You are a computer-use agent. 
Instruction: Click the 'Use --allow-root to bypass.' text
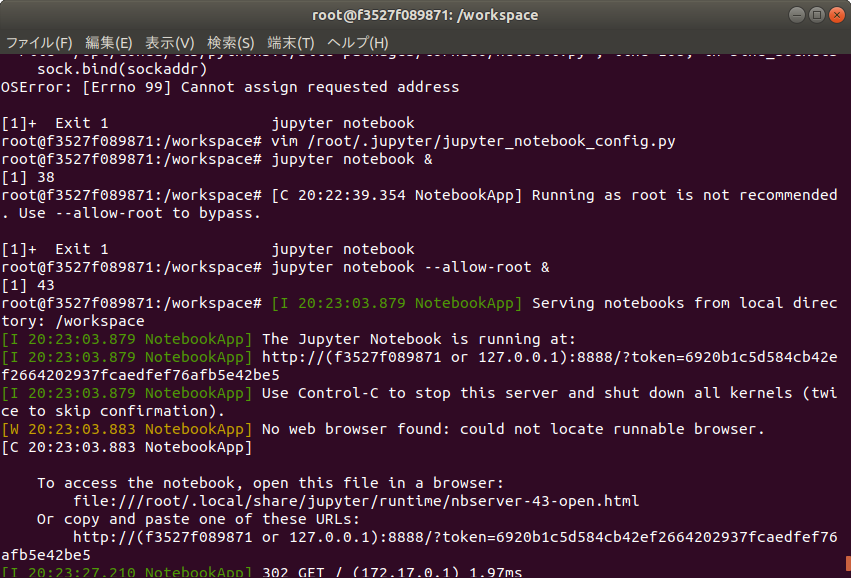[140, 213]
